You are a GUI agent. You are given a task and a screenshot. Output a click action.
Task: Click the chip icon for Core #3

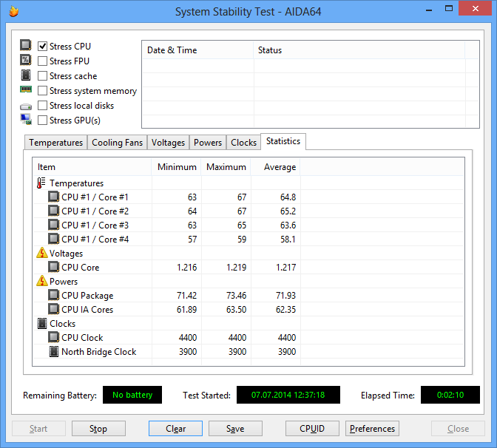(x=53, y=225)
